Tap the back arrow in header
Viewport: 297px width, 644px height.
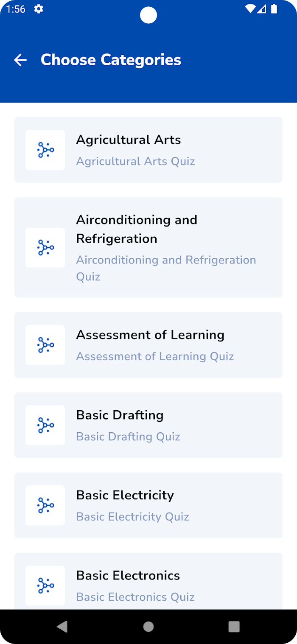(20, 60)
